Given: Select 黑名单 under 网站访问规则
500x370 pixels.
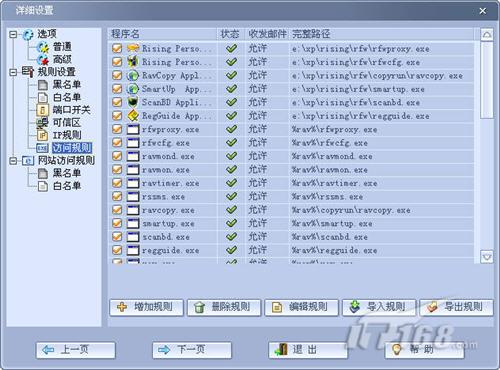Looking at the screenshot, I should [x=67, y=173].
